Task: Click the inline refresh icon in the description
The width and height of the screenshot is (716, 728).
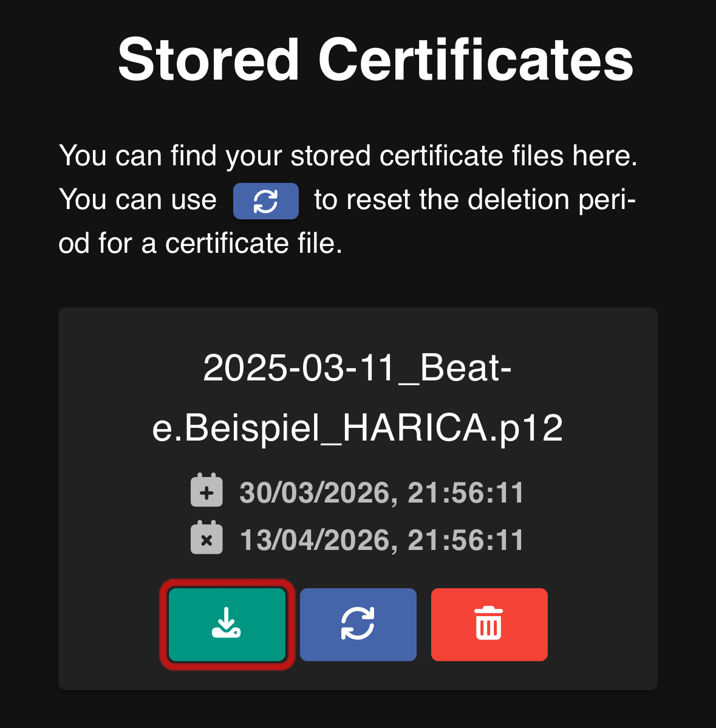Action: click(265, 201)
